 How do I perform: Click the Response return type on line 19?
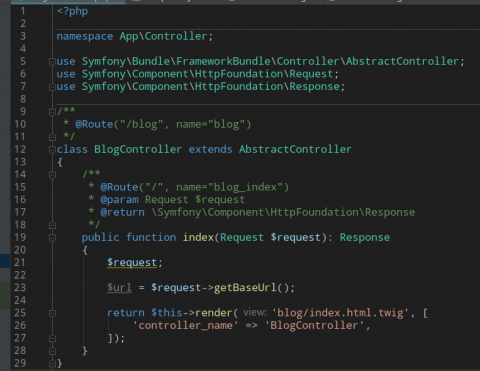pyautogui.click(x=365, y=237)
